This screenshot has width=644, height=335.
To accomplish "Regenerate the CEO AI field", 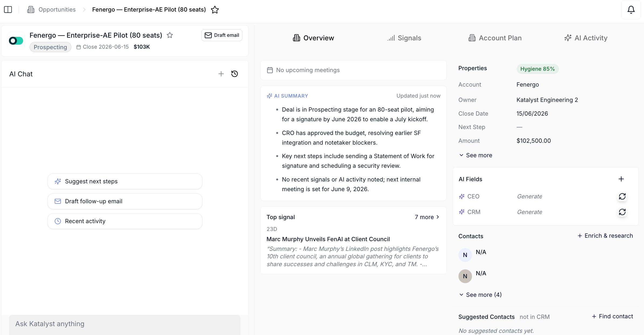I will click(x=622, y=196).
